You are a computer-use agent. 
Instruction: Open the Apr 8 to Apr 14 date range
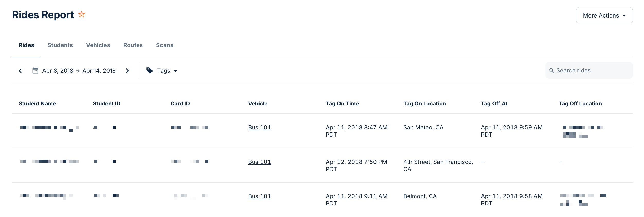coord(79,71)
